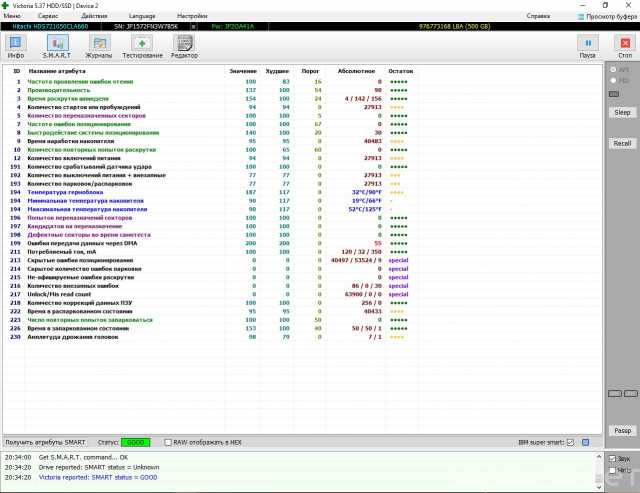This screenshot has height=493, width=640.
Task: Select attribute row ID 5 reallocated sectors
Action: 211,115
